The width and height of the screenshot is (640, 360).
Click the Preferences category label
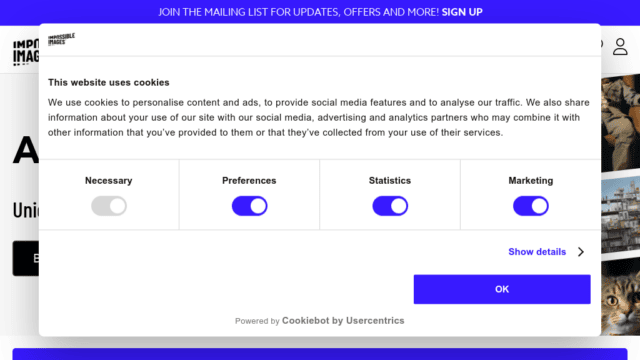coord(249,180)
